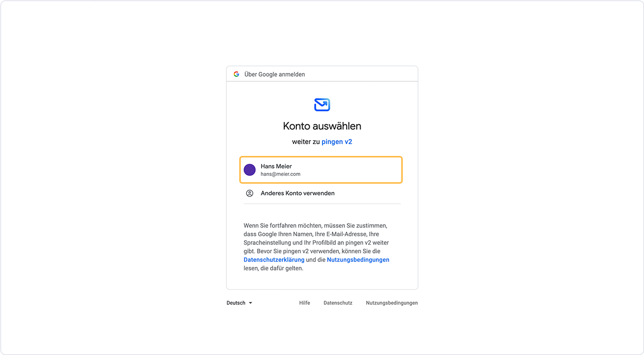Click the pingen v2 envelope icon

[322, 104]
